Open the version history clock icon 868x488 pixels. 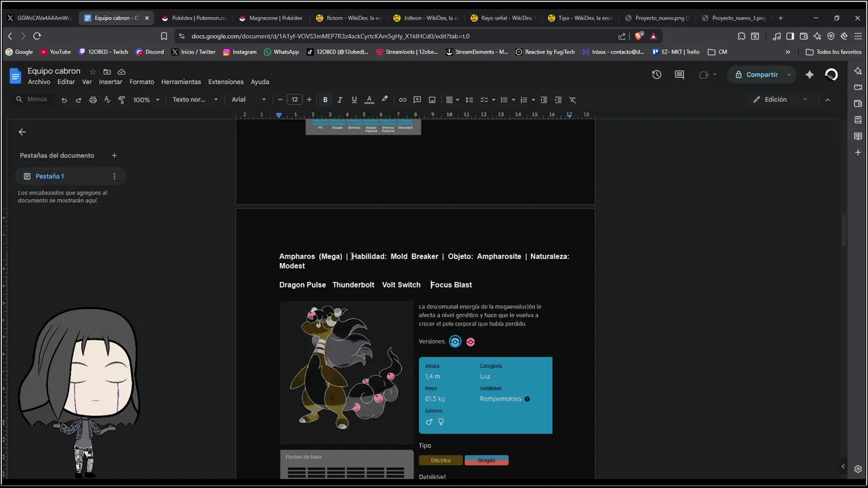656,75
